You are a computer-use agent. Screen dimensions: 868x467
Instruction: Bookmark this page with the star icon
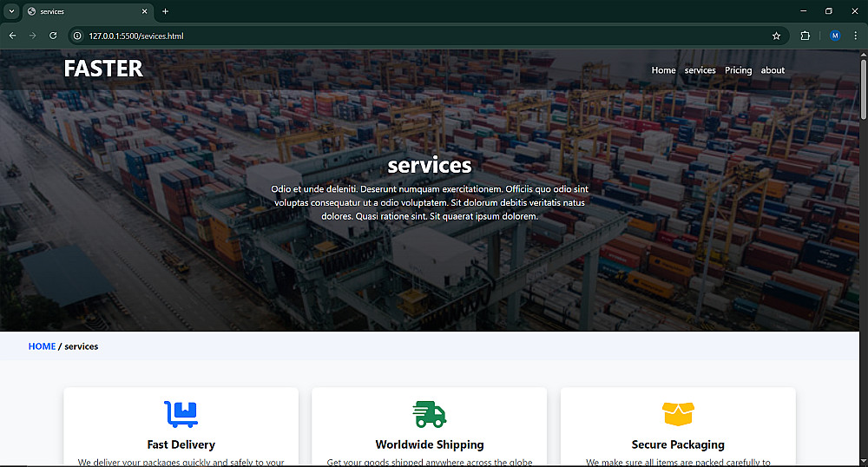pyautogui.click(x=776, y=36)
